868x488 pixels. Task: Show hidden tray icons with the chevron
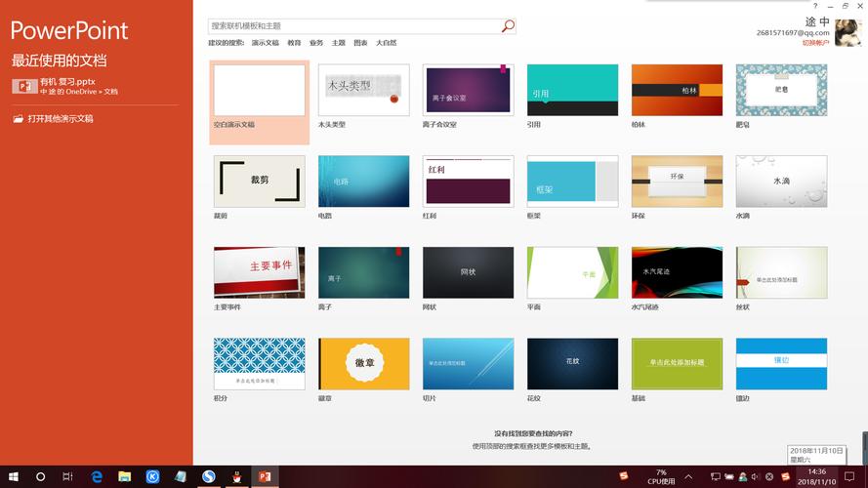[x=688, y=476]
